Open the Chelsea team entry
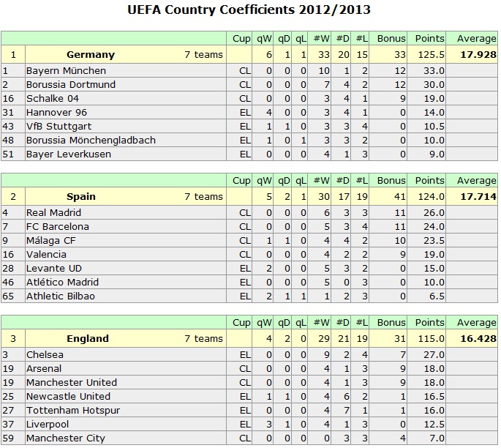The image size is (501, 448). [x=45, y=354]
